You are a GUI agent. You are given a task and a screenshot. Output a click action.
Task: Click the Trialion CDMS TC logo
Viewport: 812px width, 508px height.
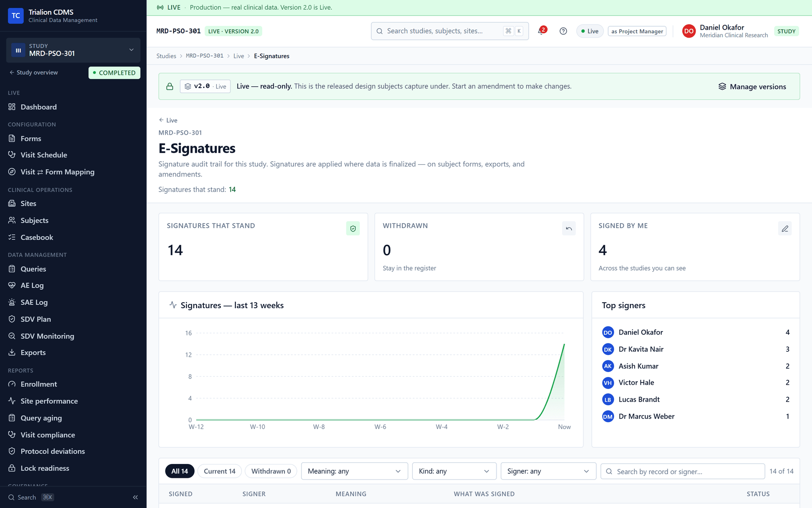pos(16,16)
